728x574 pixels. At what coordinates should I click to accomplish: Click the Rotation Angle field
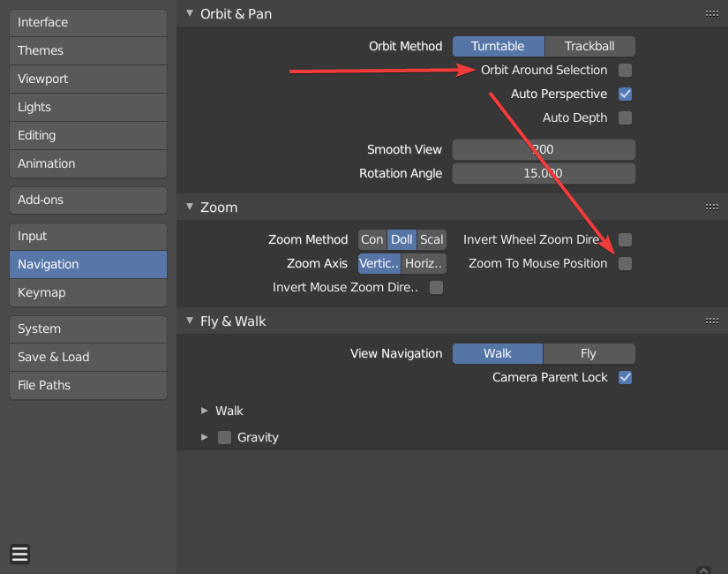tap(544, 173)
